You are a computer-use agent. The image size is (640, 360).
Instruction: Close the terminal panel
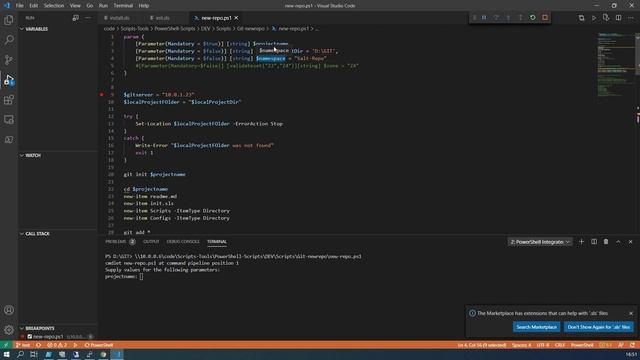[x=630, y=242]
